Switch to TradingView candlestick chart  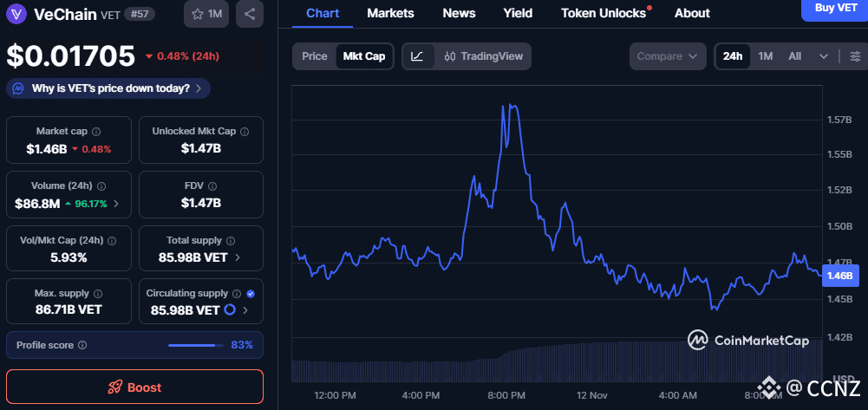483,55
